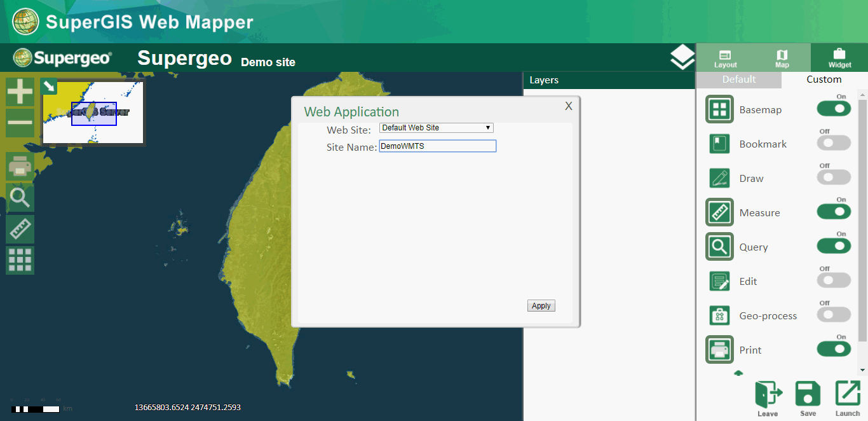
Task: Open the basemap grid tool on map toolbar
Action: click(20, 260)
